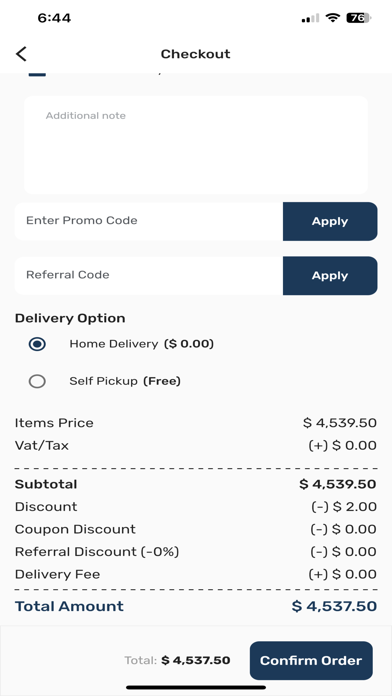Viewport: 392px width, 696px height.
Task: Tap the Checkout page title
Action: (195, 54)
